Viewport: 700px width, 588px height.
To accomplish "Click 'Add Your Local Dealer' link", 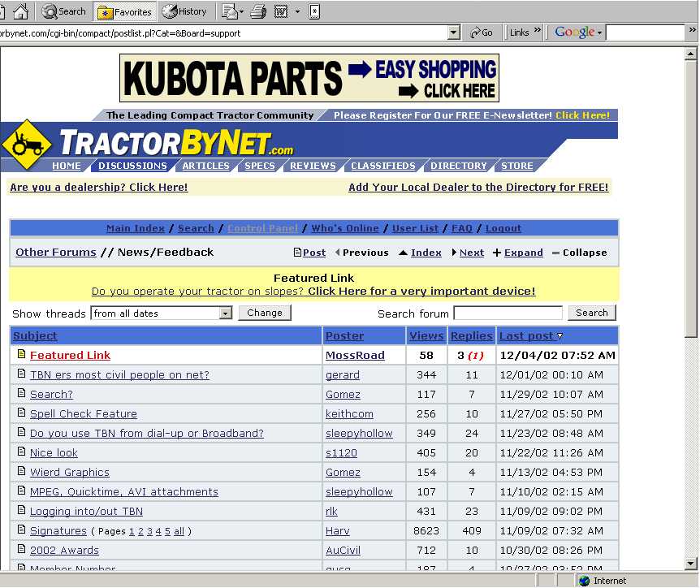I will (x=478, y=187).
